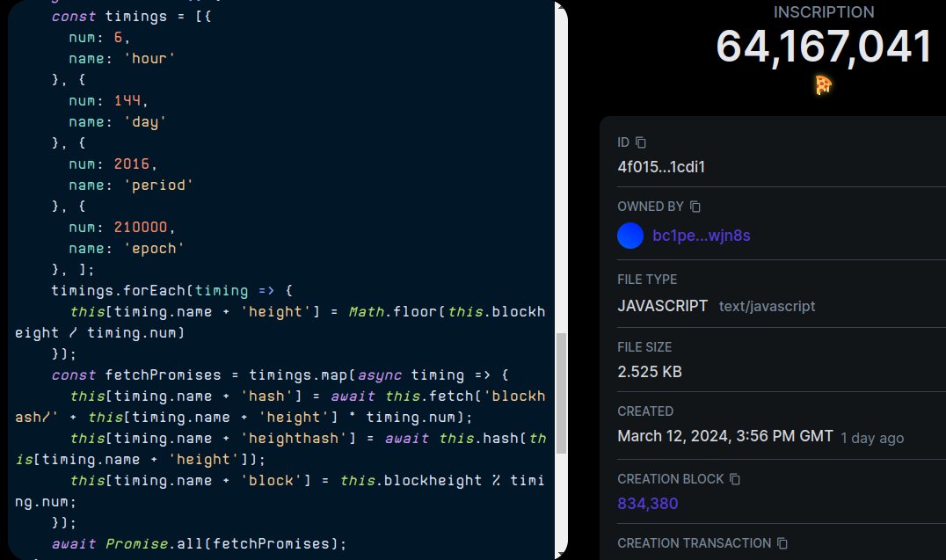Click the file size 2.525 KB value
946x560 pixels.
pos(644,371)
